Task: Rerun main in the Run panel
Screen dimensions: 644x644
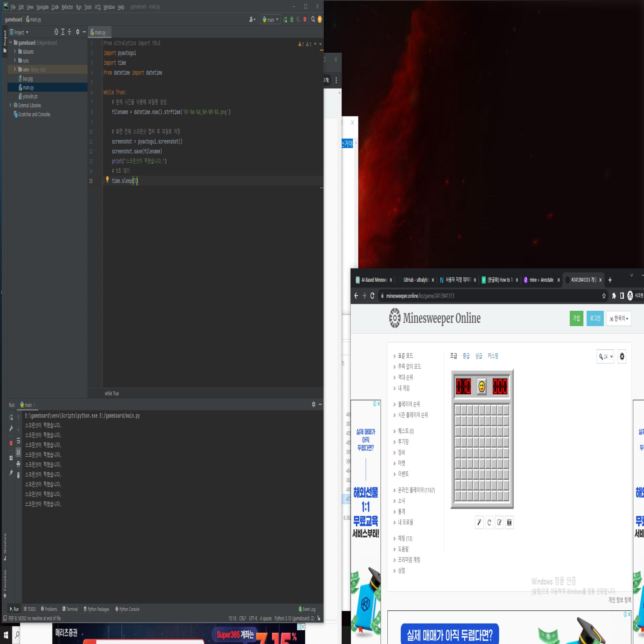Action: pos(11,417)
